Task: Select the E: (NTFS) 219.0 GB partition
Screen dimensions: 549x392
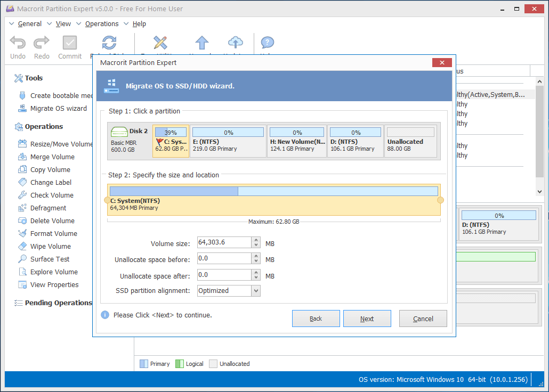Action: [x=228, y=141]
